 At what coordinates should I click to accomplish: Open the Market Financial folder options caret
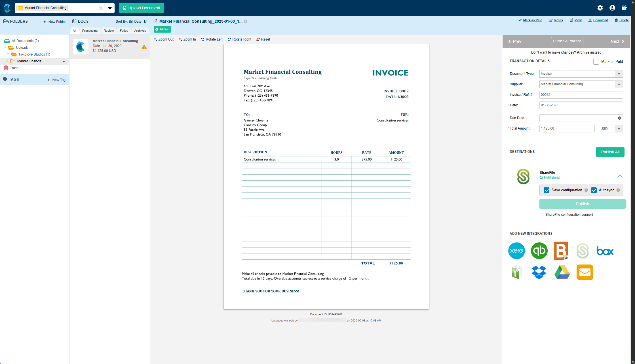point(64,62)
